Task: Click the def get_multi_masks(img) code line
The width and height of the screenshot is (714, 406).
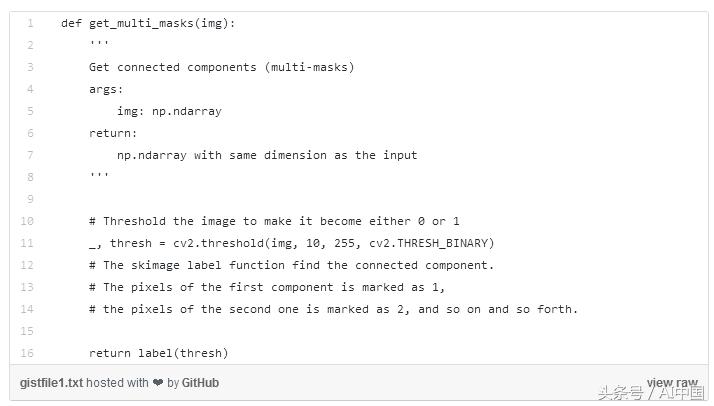Action: (x=148, y=23)
